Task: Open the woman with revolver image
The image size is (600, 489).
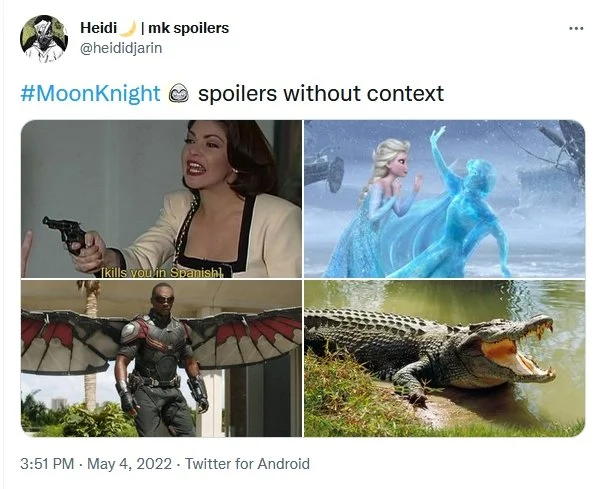Action: click(x=161, y=199)
